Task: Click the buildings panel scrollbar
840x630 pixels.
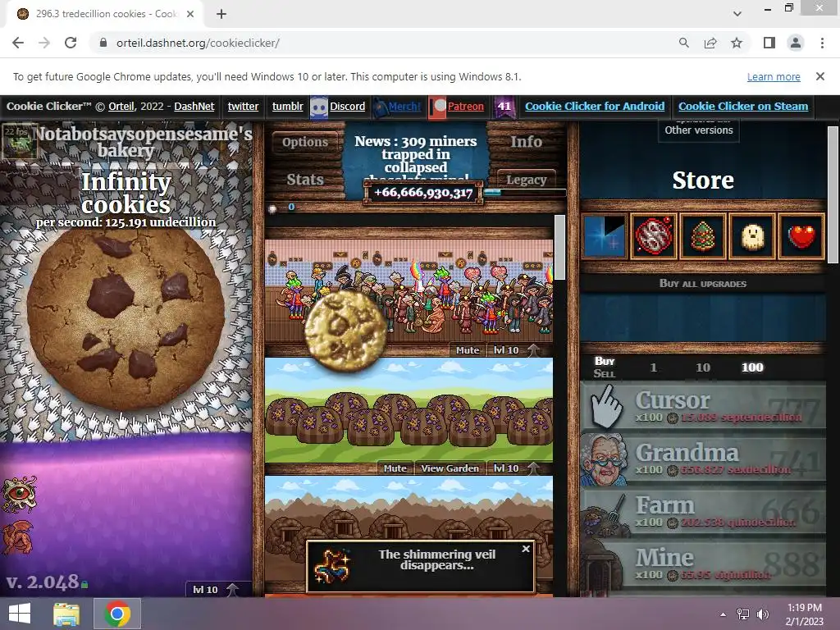Action: pyautogui.click(x=559, y=248)
